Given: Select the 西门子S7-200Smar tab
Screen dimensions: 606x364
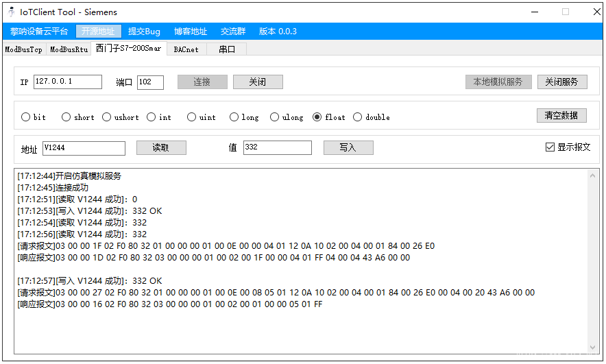Looking at the screenshot, I should 129,48.
